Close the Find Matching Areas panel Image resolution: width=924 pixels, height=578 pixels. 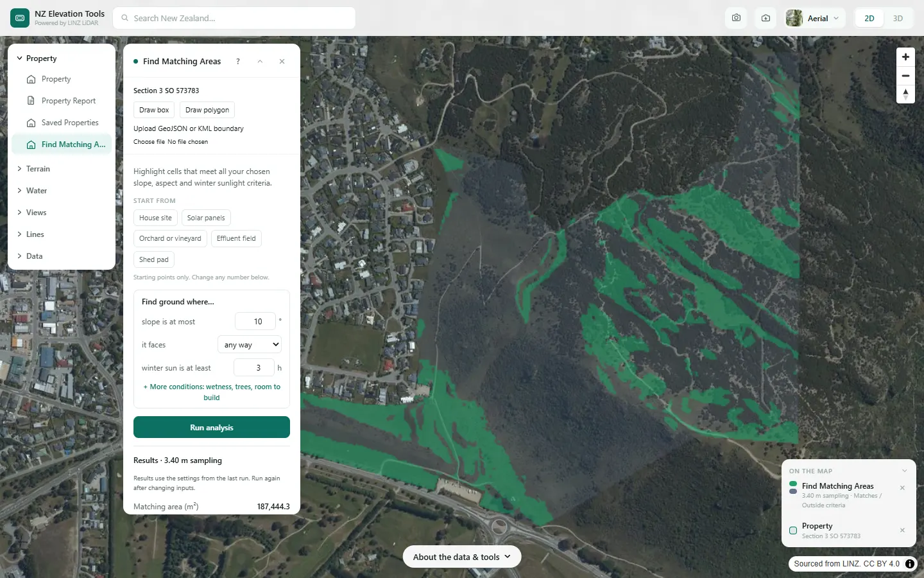(282, 62)
